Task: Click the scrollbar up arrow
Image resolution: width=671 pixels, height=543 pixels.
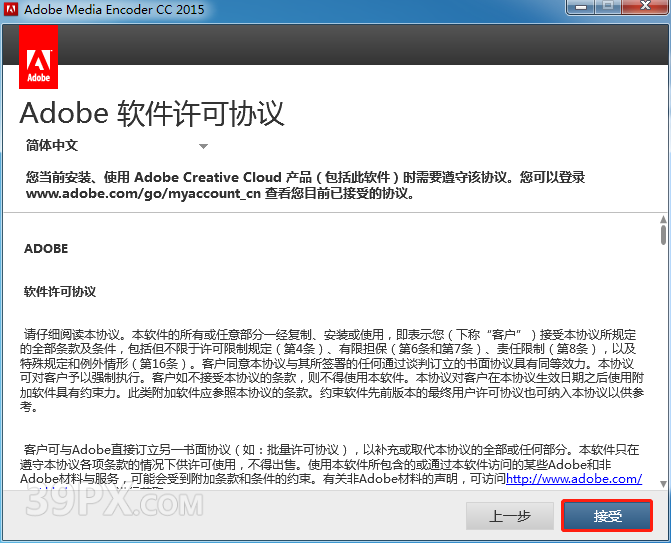Action: click(663, 219)
